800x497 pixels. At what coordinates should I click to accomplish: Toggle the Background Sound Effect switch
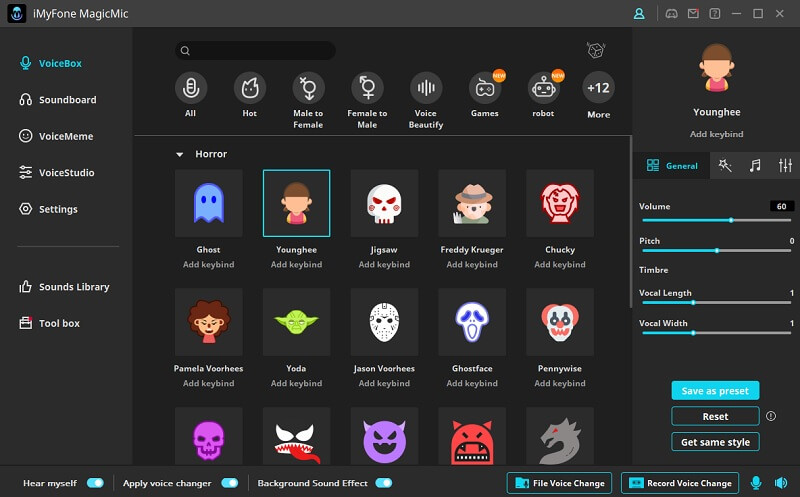coord(384,483)
